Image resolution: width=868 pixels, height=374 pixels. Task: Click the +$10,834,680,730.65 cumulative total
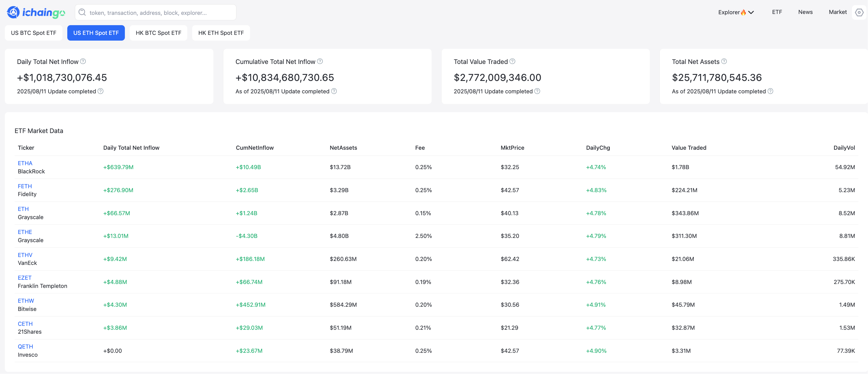(x=285, y=78)
